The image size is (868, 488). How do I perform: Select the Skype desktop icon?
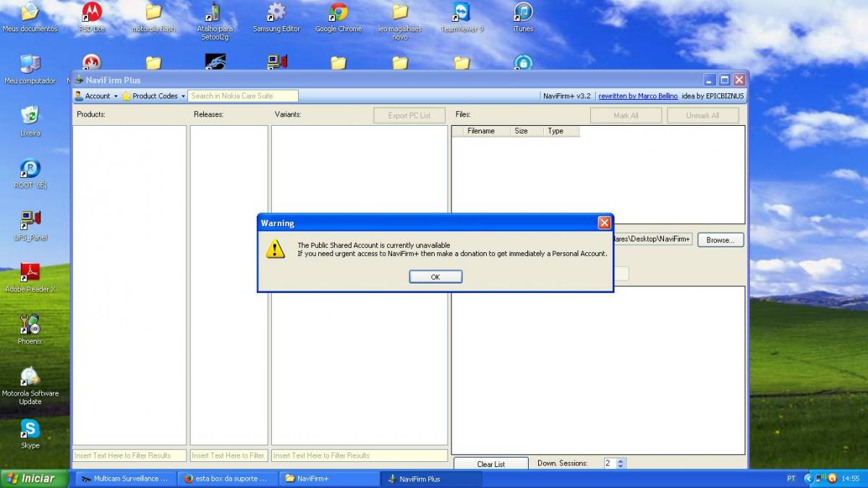pos(30,434)
